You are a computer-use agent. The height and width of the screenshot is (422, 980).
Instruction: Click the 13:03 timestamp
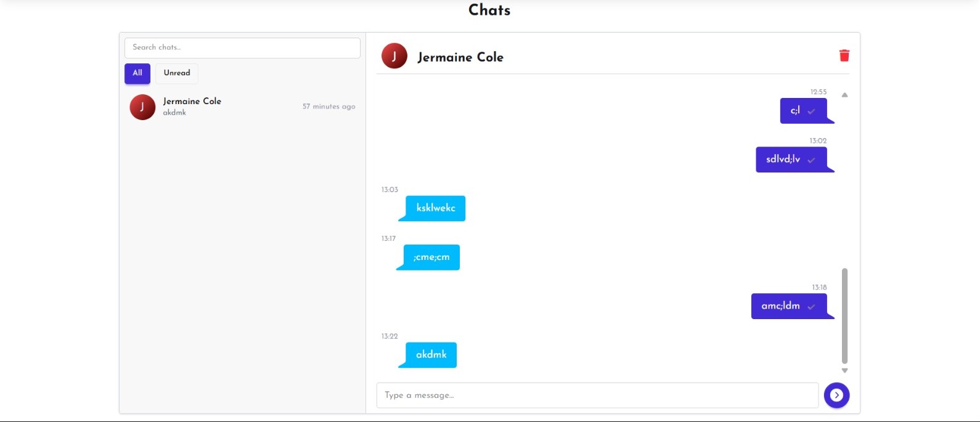click(x=390, y=190)
